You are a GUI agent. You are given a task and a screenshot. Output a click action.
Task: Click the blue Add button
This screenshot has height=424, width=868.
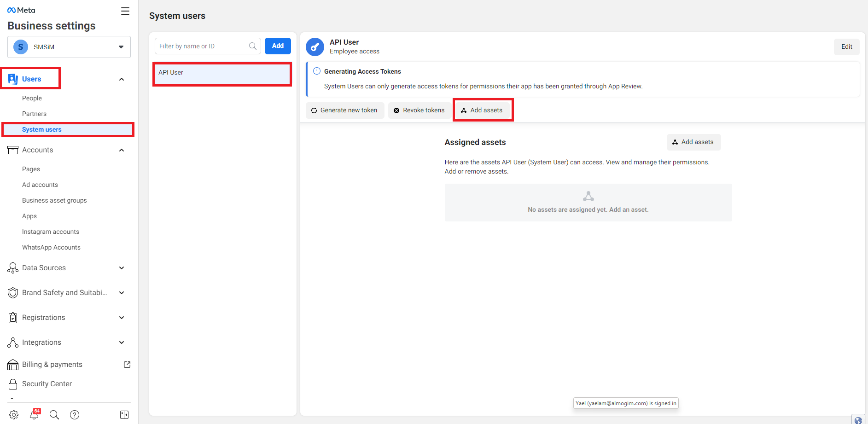[x=278, y=46]
